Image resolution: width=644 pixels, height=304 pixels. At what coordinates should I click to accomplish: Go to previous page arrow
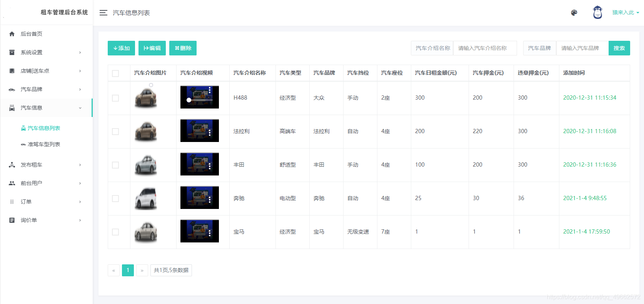pos(113,271)
